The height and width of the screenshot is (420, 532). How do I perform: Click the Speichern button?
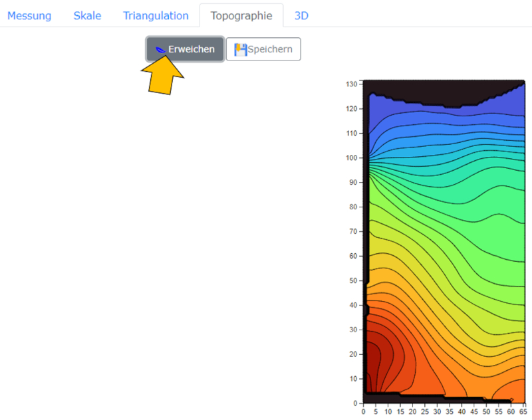[263, 49]
